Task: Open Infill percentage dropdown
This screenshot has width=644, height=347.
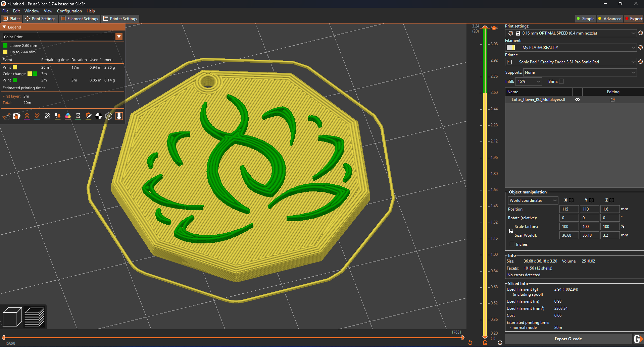Action: tap(529, 81)
